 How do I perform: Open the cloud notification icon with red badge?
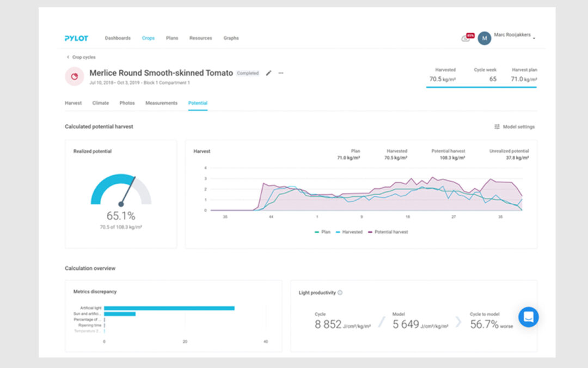click(467, 38)
